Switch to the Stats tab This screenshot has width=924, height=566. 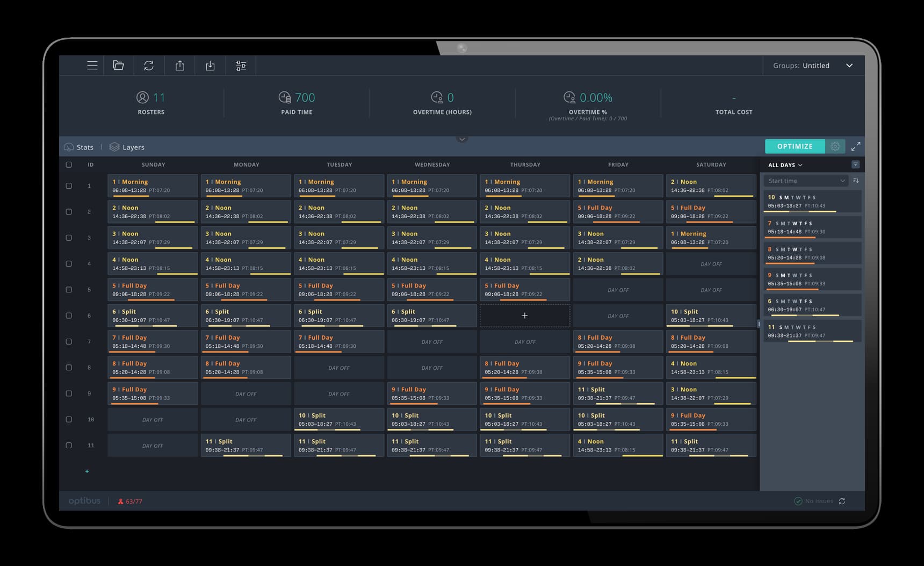(x=79, y=147)
